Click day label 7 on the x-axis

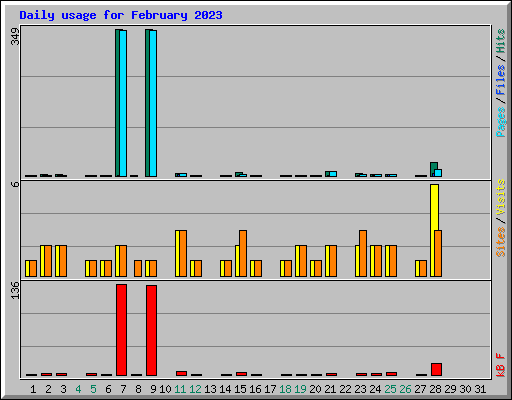click(123, 389)
